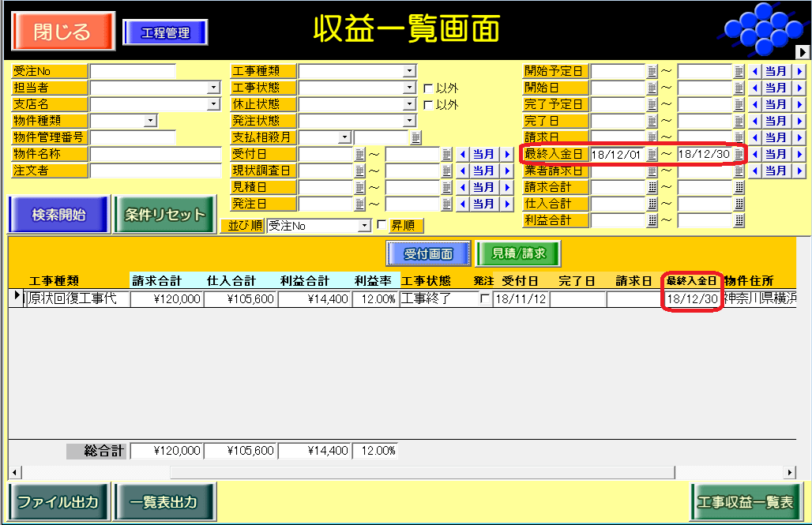Click into the 物件名称 input field
The height and width of the screenshot is (525, 812).
(x=155, y=154)
